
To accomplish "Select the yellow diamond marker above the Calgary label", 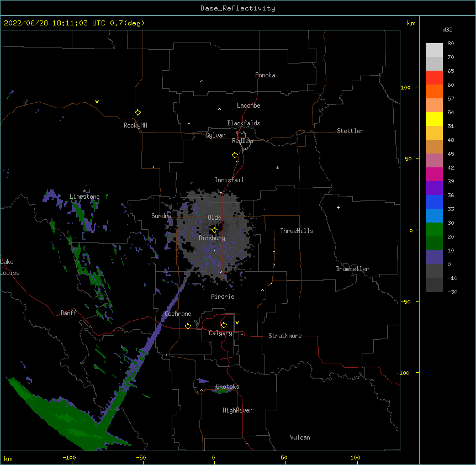I will tap(224, 325).
